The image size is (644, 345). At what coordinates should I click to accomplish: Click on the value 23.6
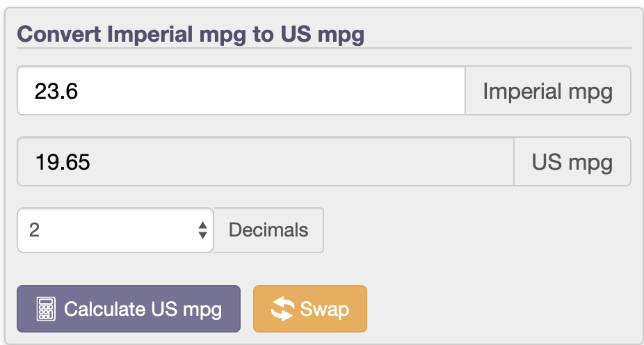pos(56,90)
